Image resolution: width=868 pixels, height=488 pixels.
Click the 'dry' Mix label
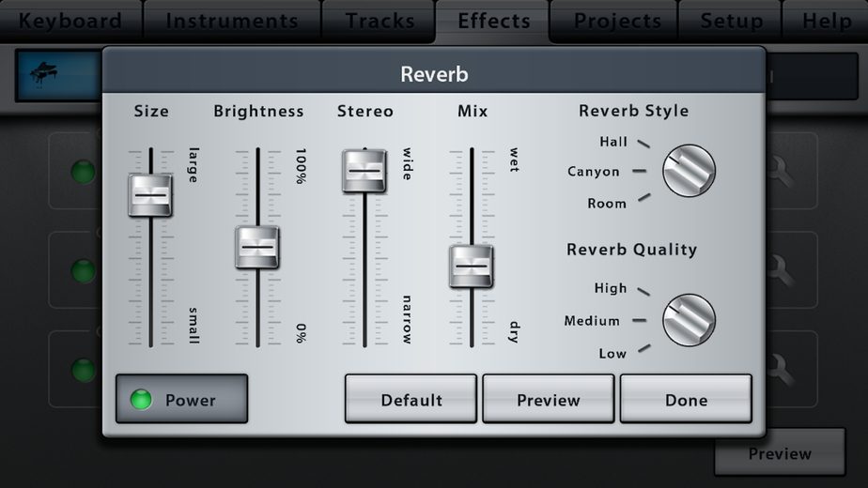click(x=514, y=332)
